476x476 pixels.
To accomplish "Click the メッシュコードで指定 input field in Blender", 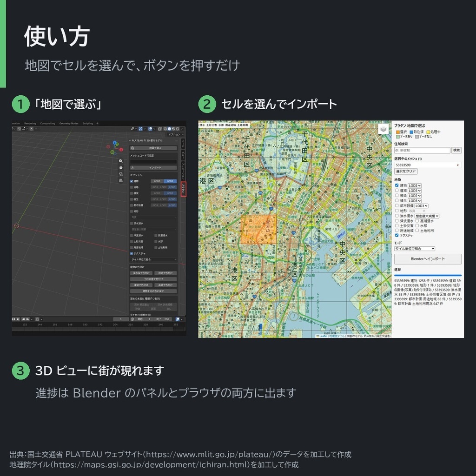I will [153, 162].
